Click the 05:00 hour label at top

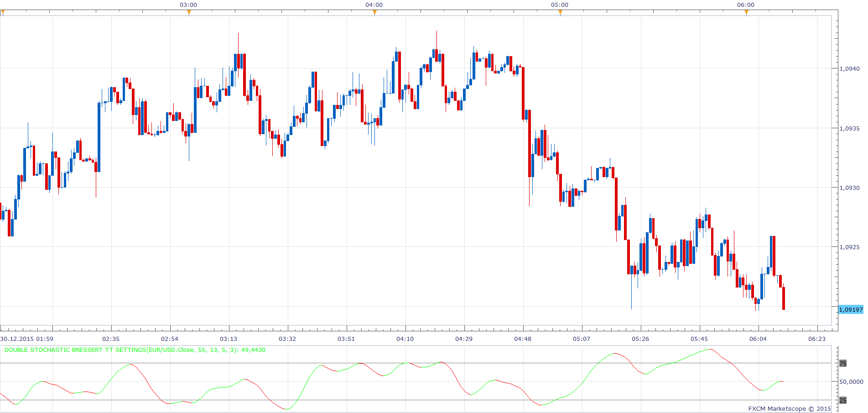(560, 5)
